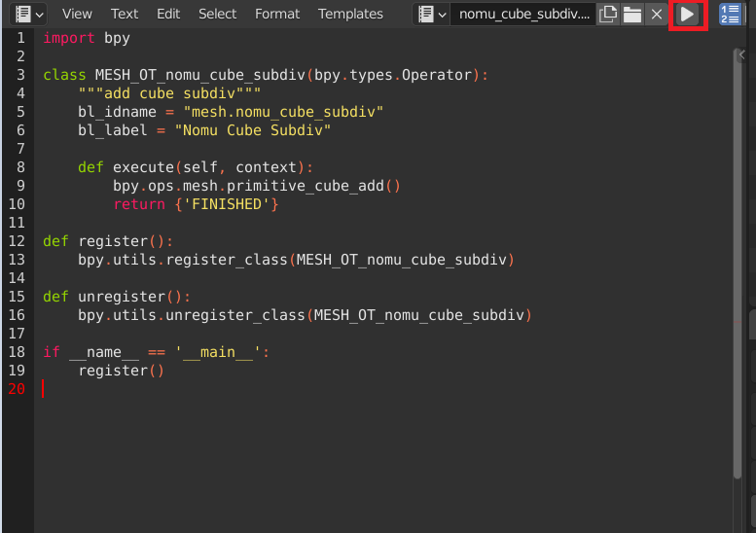The width and height of the screenshot is (756, 533).
Task: Open the View menu
Action: pyautogui.click(x=77, y=14)
